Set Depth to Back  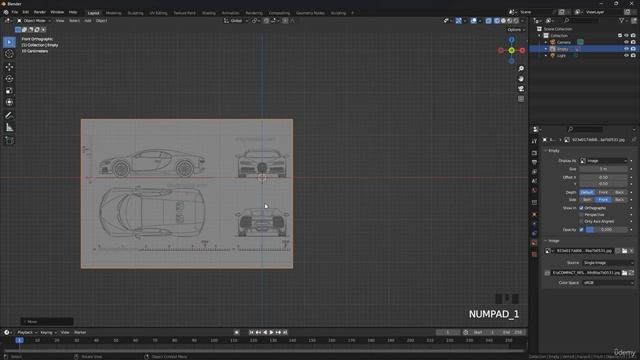pos(619,192)
